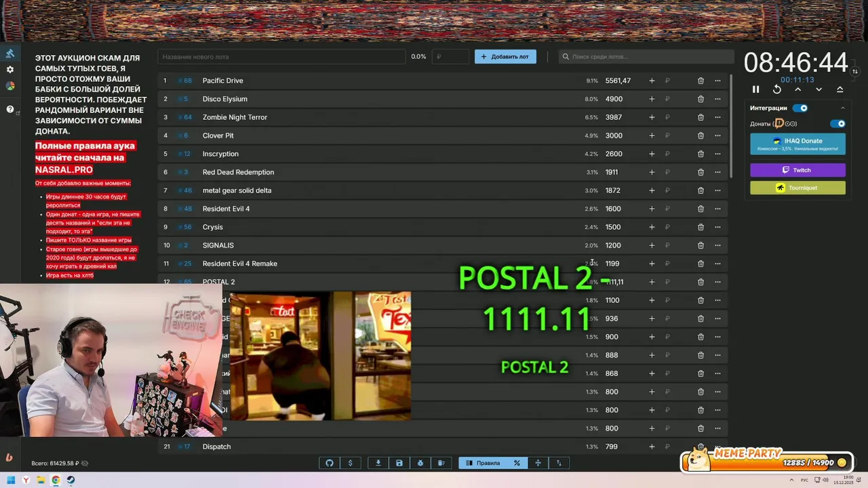Open the auction gavel page in sidebar
868x488 pixels.
click(10, 54)
